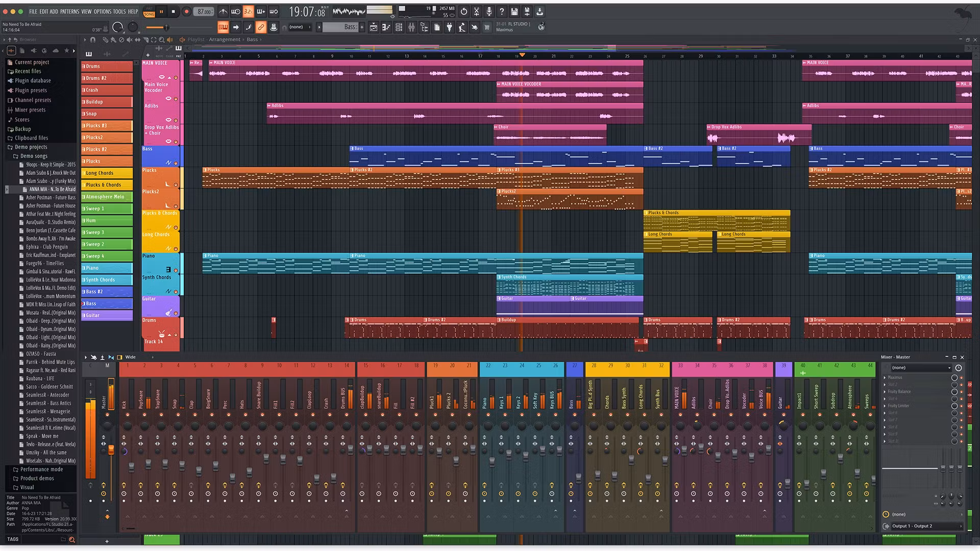980x551 pixels.
Task: Stop playback with the stop button
Action: point(173,11)
